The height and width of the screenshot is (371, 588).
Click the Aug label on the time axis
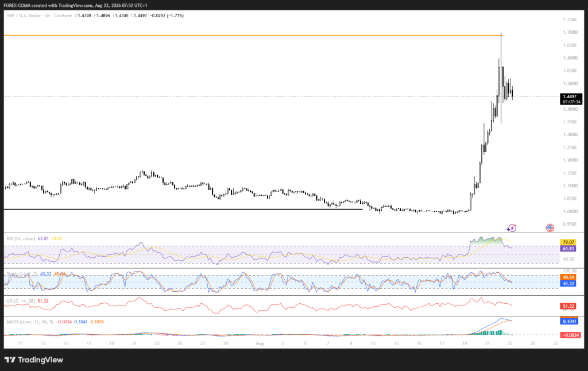[260, 343]
